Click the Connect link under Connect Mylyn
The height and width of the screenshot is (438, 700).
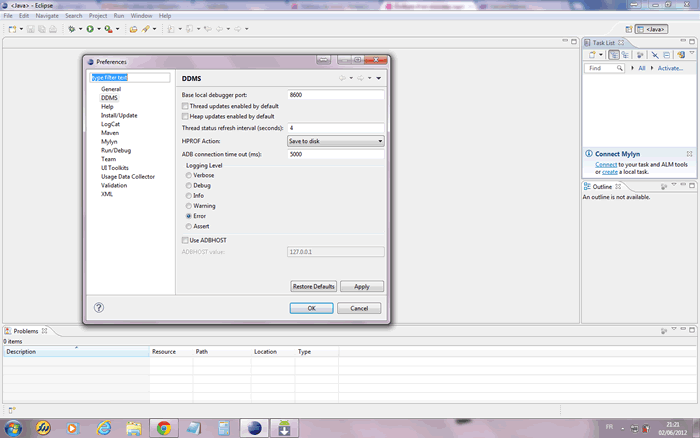pos(606,165)
